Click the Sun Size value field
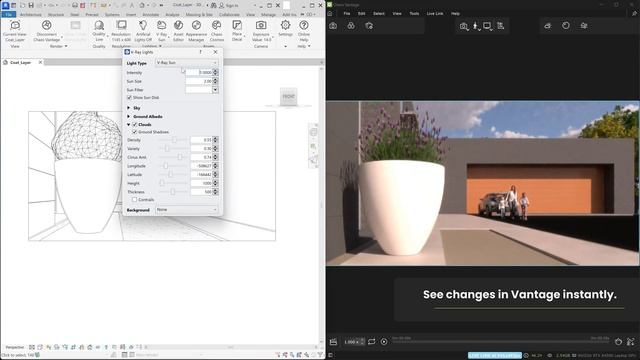The width and height of the screenshot is (640, 360). tap(199, 81)
